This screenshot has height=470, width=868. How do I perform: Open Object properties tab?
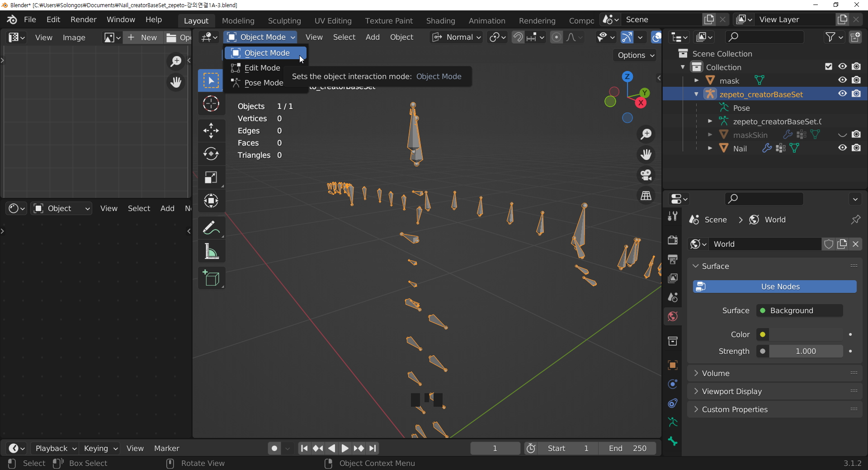tap(673, 365)
